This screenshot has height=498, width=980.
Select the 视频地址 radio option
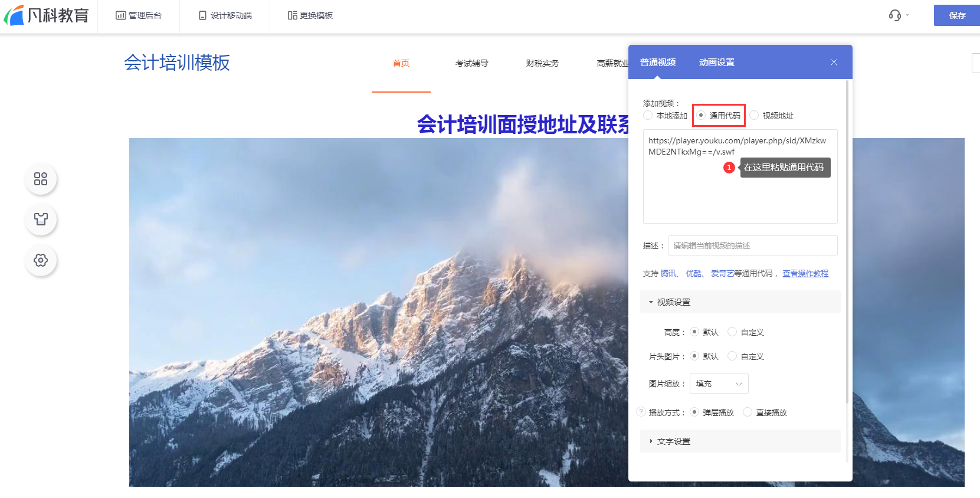pos(754,115)
